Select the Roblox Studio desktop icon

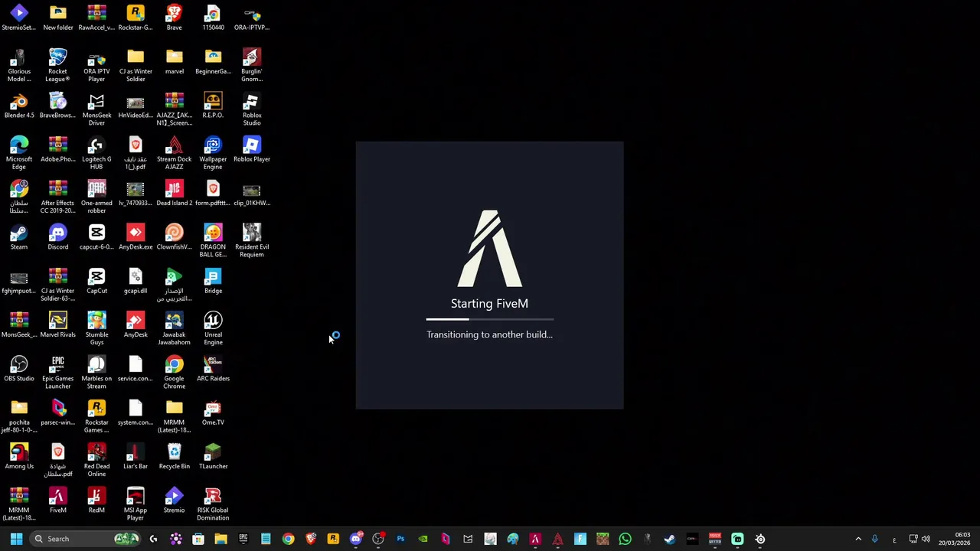(252, 109)
